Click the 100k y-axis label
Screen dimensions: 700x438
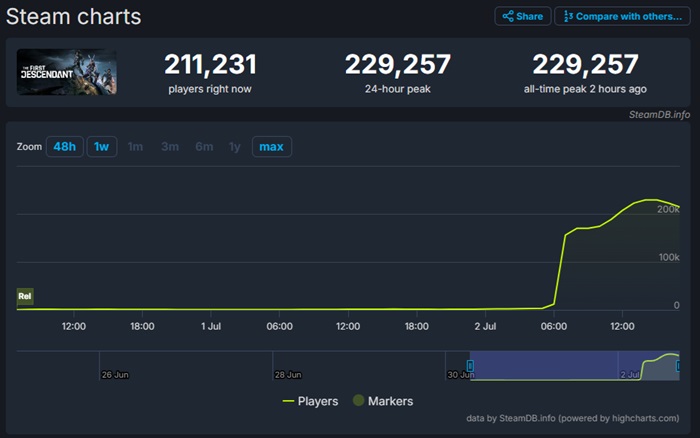669,257
